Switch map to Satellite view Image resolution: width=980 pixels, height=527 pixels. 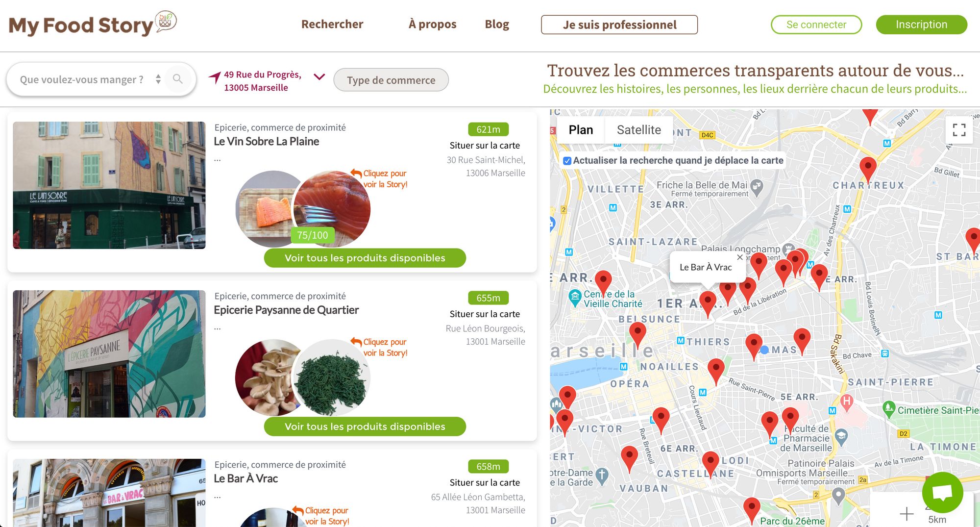click(x=638, y=130)
